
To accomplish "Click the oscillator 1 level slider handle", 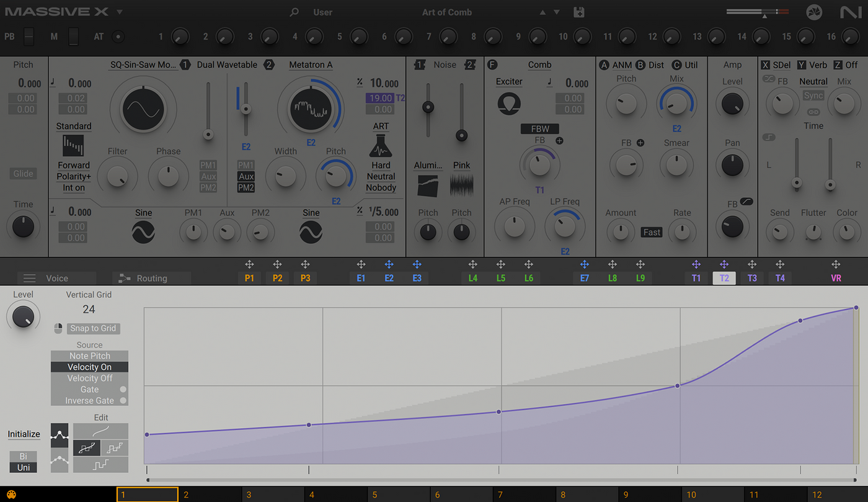I will click(x=208, y=135).
